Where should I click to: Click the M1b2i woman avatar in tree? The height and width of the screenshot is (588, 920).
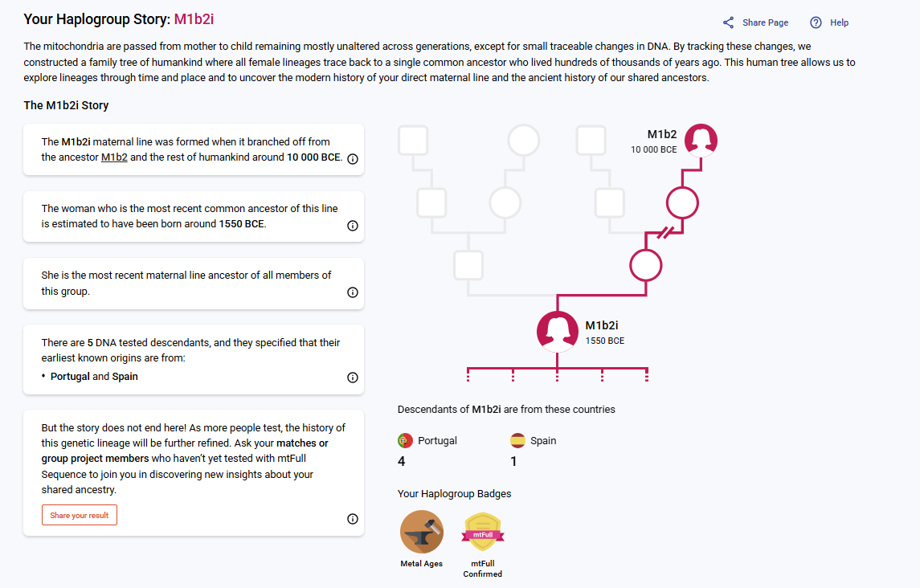coord(558,332)
